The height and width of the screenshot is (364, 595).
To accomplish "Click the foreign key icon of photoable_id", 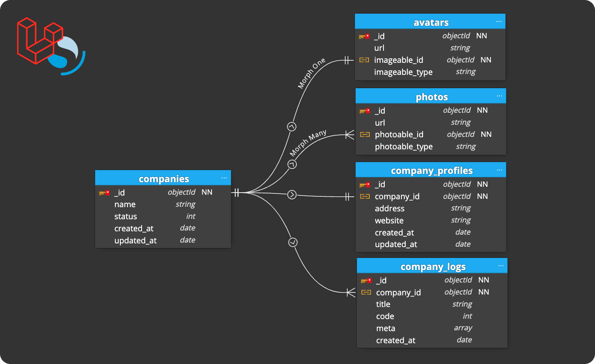I will tap(365, 134).
